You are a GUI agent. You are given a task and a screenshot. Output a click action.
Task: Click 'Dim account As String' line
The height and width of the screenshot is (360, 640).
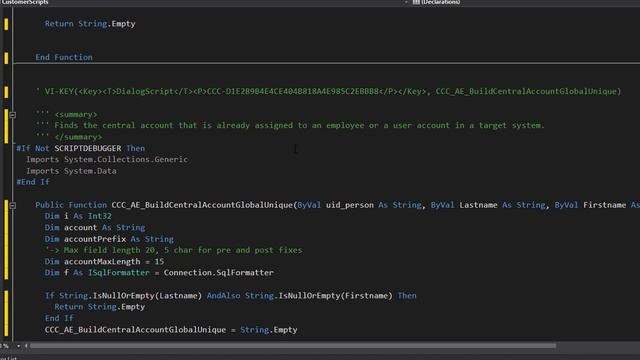pyautogui.click(x=95, y=228)
